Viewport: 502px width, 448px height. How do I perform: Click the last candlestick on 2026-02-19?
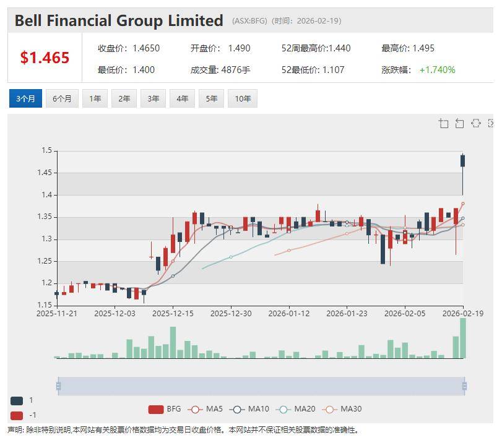click(462, 161)
